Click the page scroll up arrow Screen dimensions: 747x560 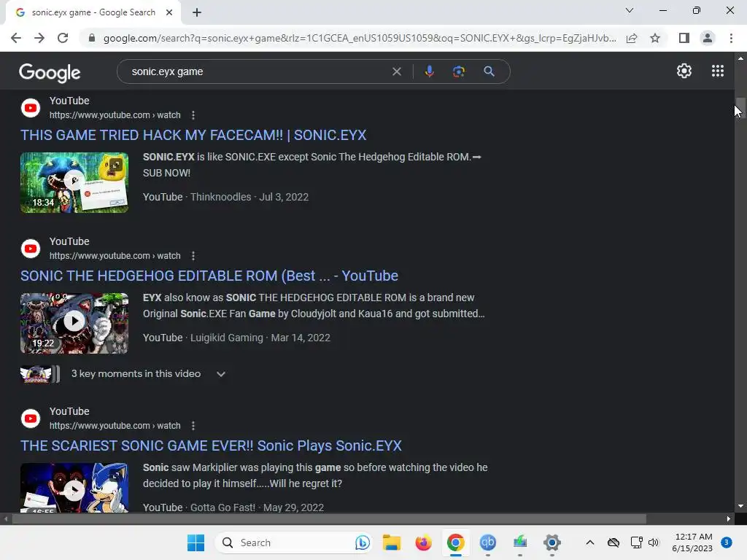click(x=740, y=58)
